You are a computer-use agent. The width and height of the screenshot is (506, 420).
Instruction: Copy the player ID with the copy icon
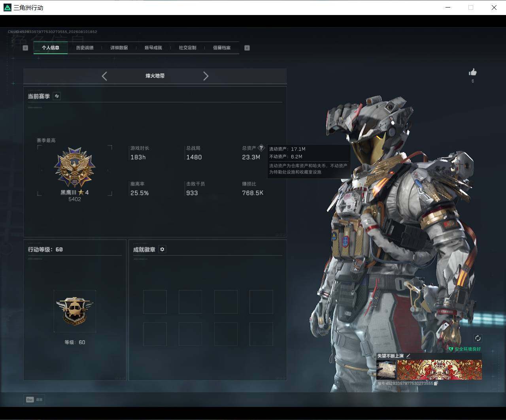point(436,383)
